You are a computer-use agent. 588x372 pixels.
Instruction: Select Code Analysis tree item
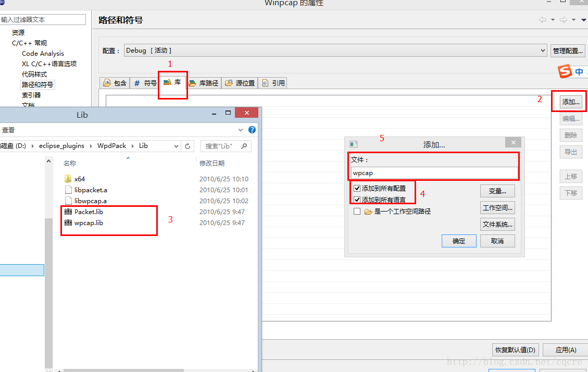click(x=43, y=54)
